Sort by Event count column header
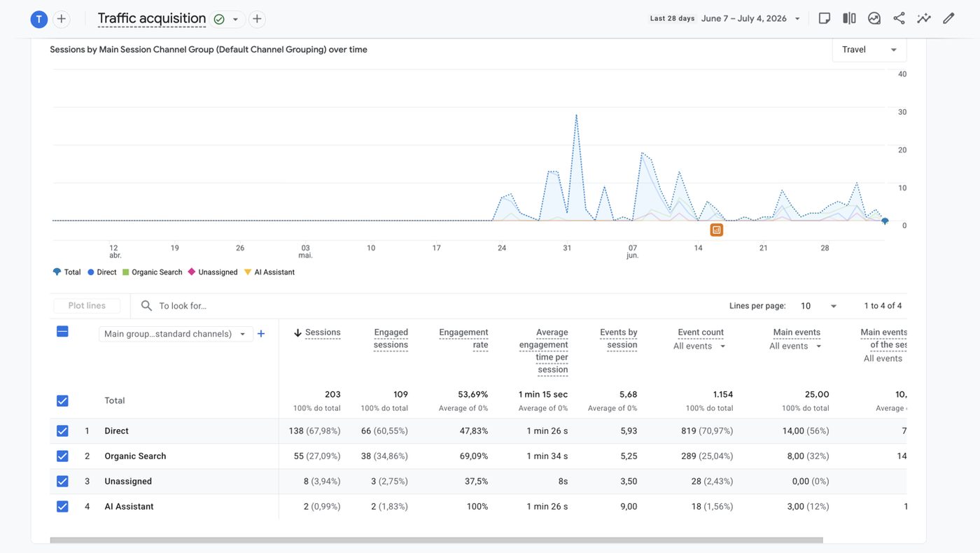Screen dimensions: 980x553 701,332
